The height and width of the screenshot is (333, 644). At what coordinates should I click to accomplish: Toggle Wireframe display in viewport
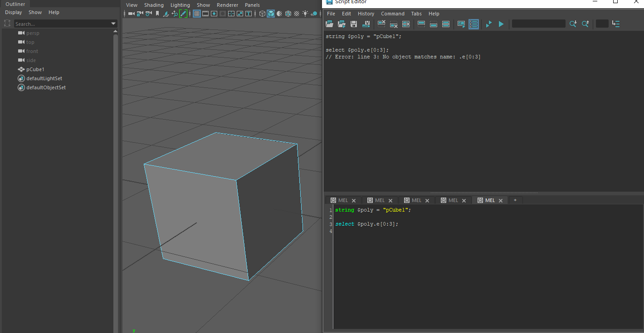click(x=262, y=14)
